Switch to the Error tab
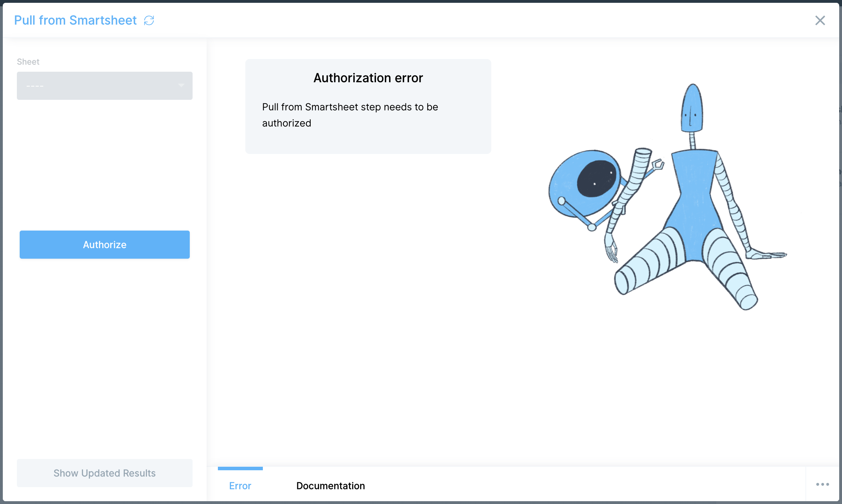 click(x=240, y=485)
